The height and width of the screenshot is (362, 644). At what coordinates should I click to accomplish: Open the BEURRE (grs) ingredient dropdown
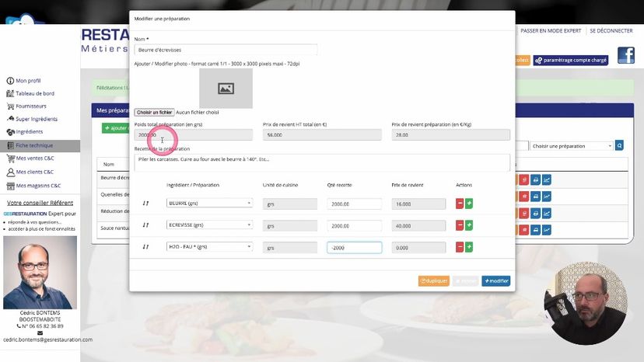click(x=209, y=203)
